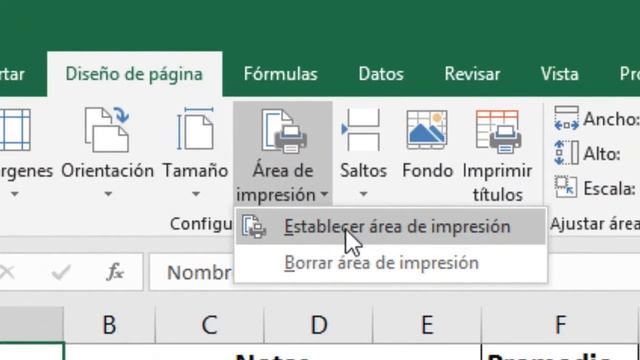Choose Establecer área de impresión

click(391, 227)
